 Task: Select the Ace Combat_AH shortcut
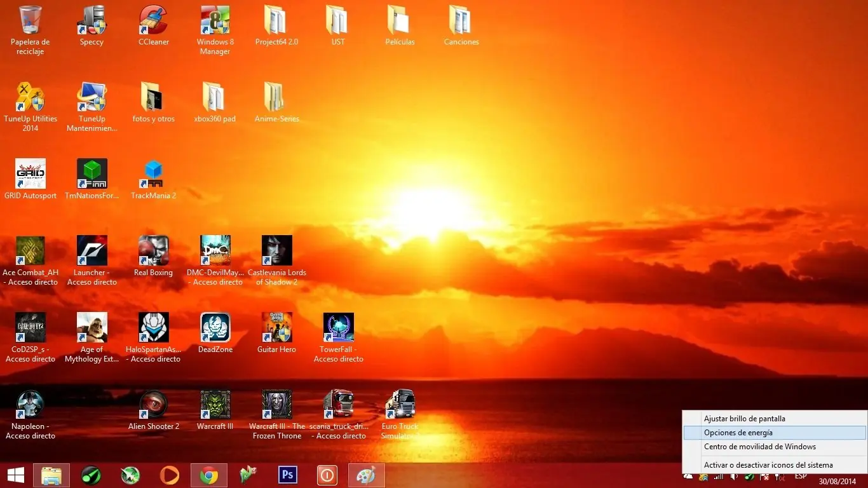[x=30, y=261]
